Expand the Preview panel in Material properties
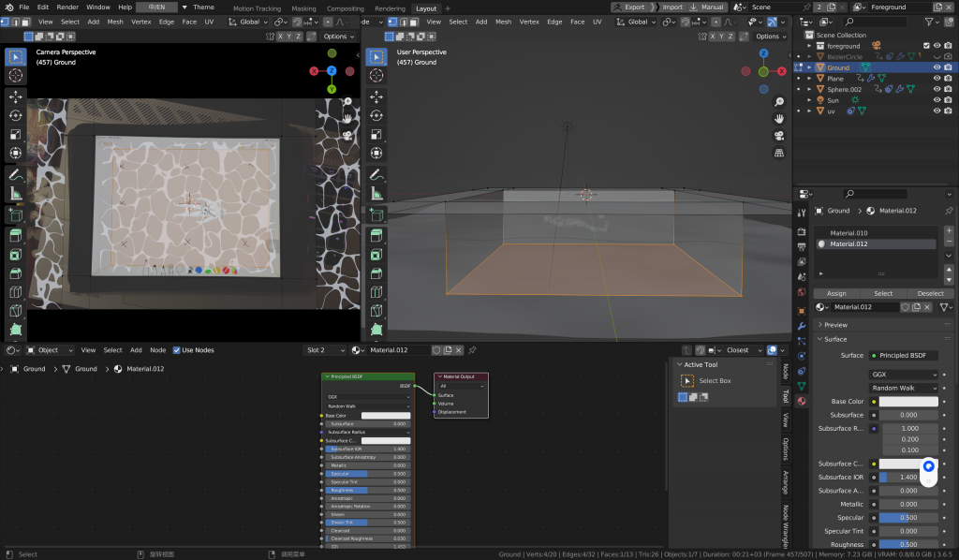The image size is (959, 560). 834,325
